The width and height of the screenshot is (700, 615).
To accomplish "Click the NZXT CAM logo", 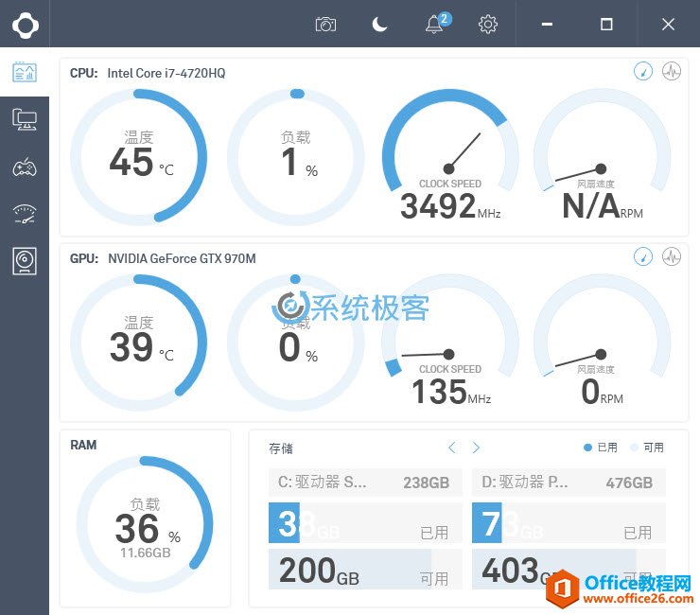I will tap(25, 24).
